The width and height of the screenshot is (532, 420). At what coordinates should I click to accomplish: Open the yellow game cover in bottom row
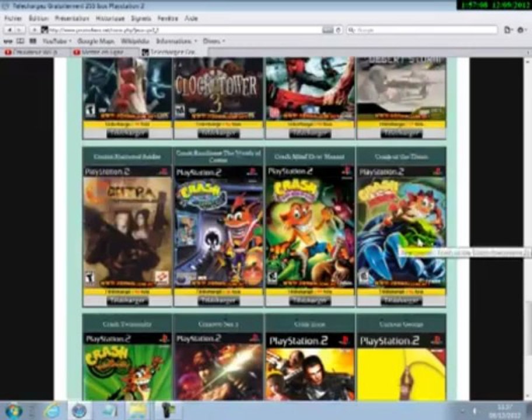pos(401,366)
